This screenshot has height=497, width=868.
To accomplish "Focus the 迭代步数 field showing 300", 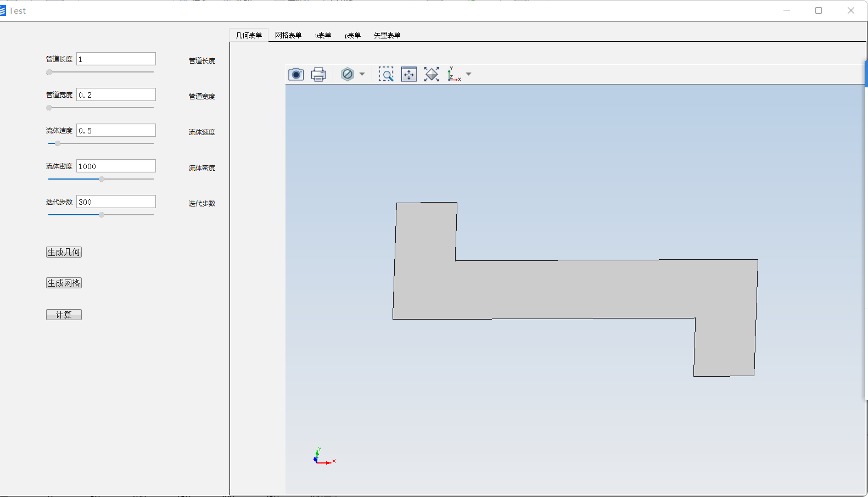I will tap(116, 202).
